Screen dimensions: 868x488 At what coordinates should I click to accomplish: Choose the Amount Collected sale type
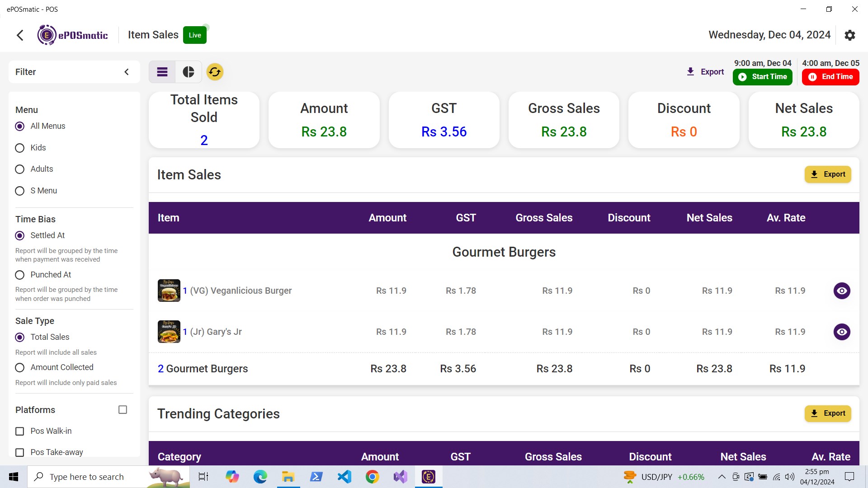(x=20, y=367)
